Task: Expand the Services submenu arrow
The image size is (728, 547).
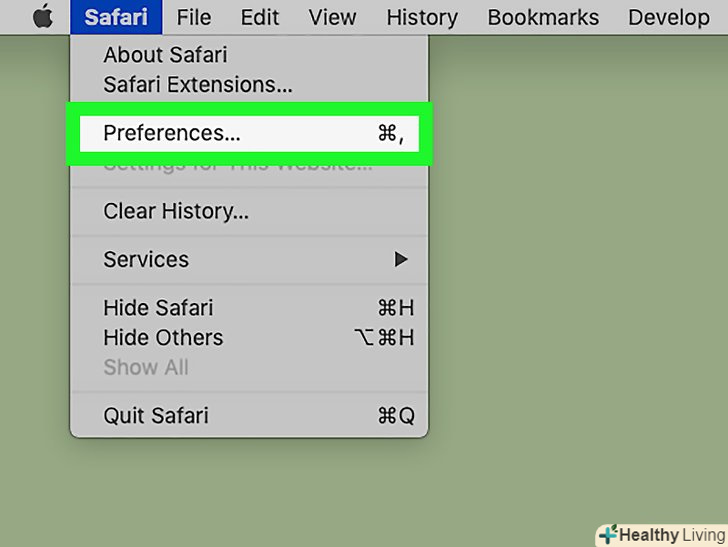Action: coord(401,260)
